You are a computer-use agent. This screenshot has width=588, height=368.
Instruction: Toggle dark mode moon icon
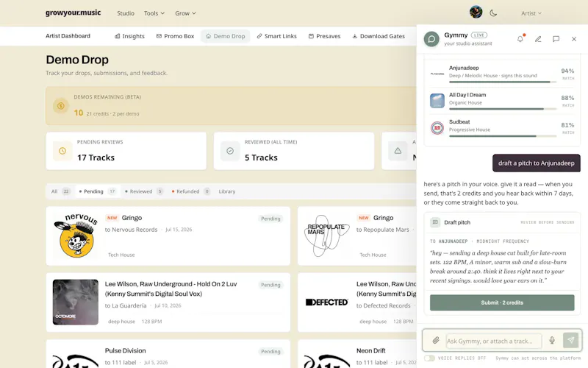(493, 13)
